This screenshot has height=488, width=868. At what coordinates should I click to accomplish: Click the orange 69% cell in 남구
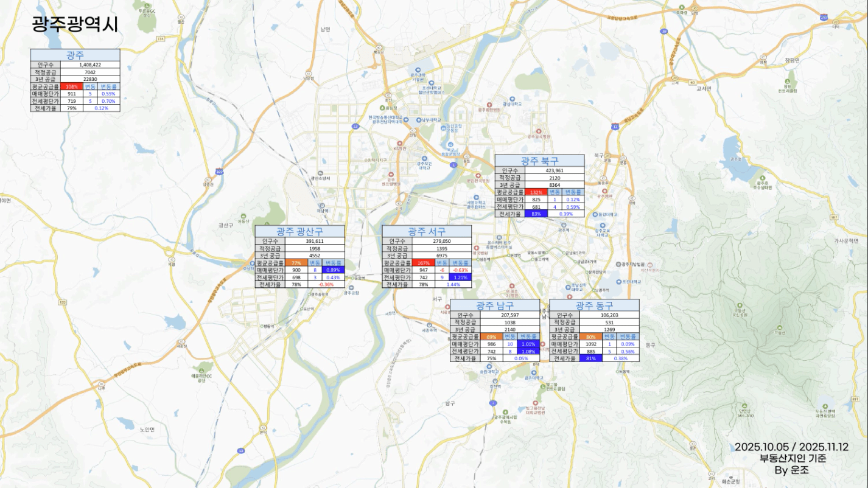492,336
